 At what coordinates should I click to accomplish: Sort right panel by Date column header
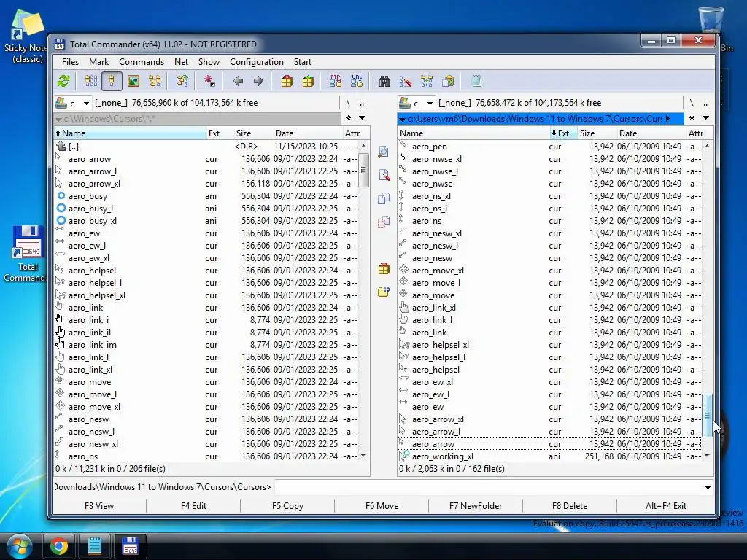pyautogui.click(x=650, y=133)
